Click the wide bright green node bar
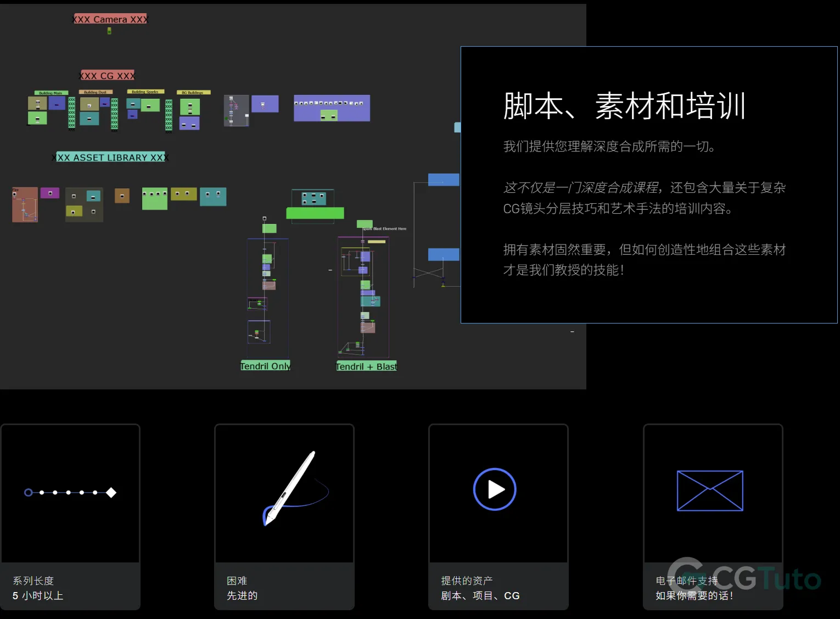This screenshot has width=840, height=619. pyautogui.click(x=315, y=213)
